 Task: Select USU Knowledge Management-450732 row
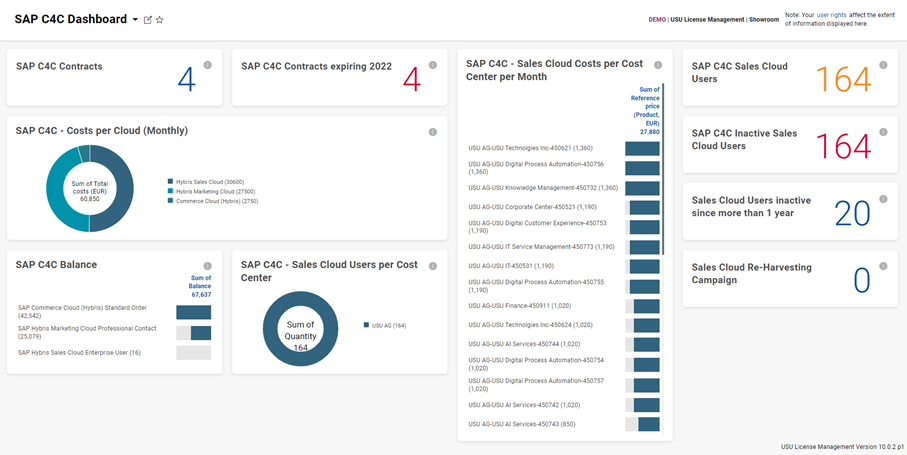pos(564,188)
